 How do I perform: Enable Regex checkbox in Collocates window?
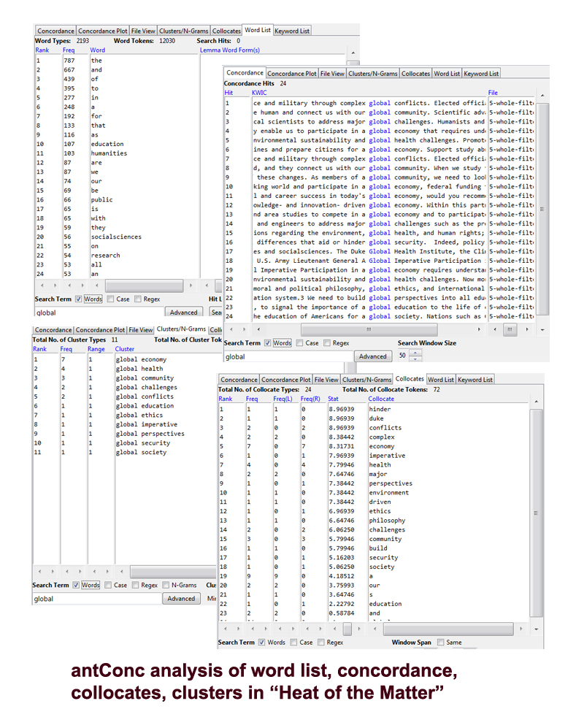tap(320, 642)
